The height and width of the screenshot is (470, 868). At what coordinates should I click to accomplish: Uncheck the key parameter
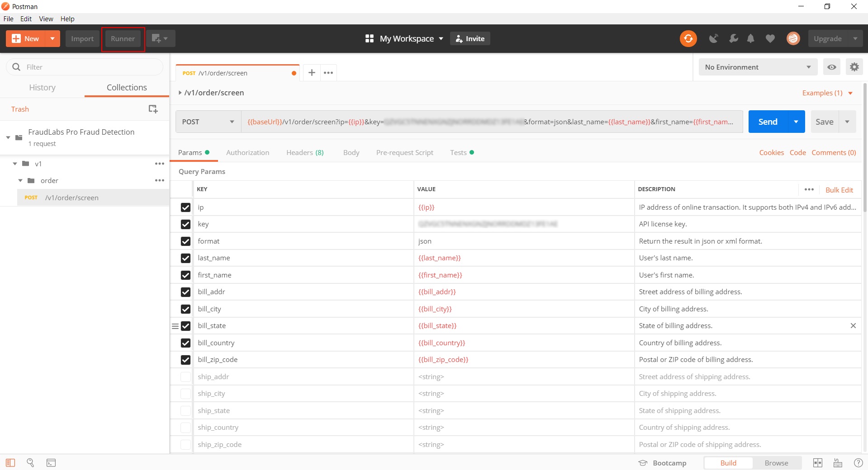(x=185, y=224)
